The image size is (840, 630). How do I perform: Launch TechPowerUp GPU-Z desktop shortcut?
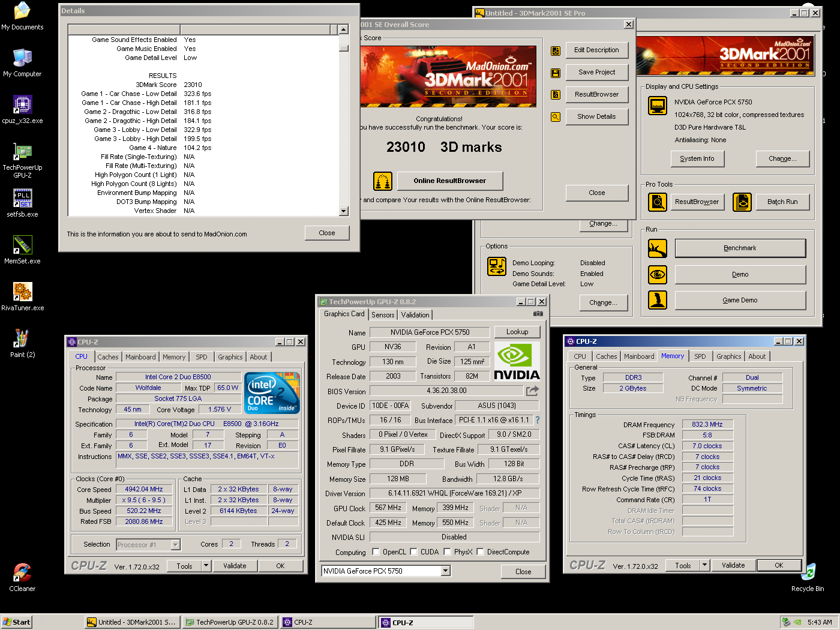(22, 161)
